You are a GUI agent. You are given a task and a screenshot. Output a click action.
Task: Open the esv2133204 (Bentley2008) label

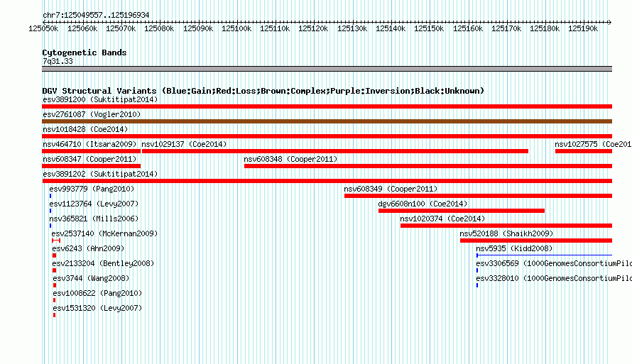click(103, 263)
